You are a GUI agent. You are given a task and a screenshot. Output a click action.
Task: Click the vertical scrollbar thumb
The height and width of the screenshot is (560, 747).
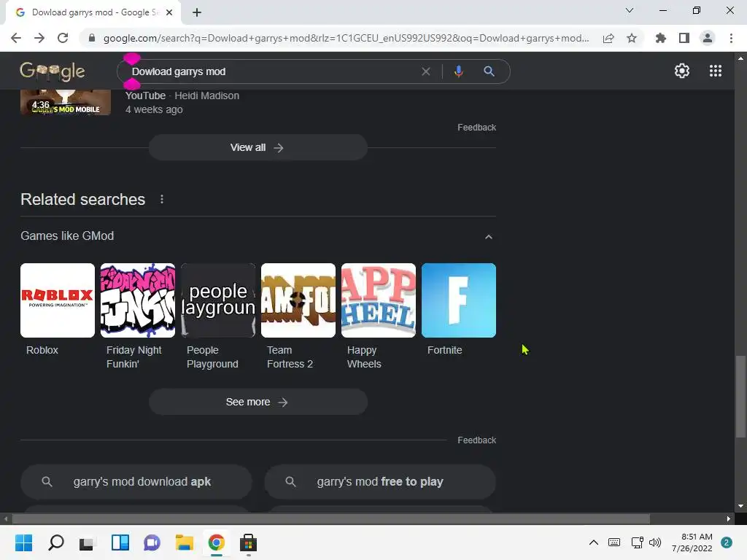click(740, 396)
